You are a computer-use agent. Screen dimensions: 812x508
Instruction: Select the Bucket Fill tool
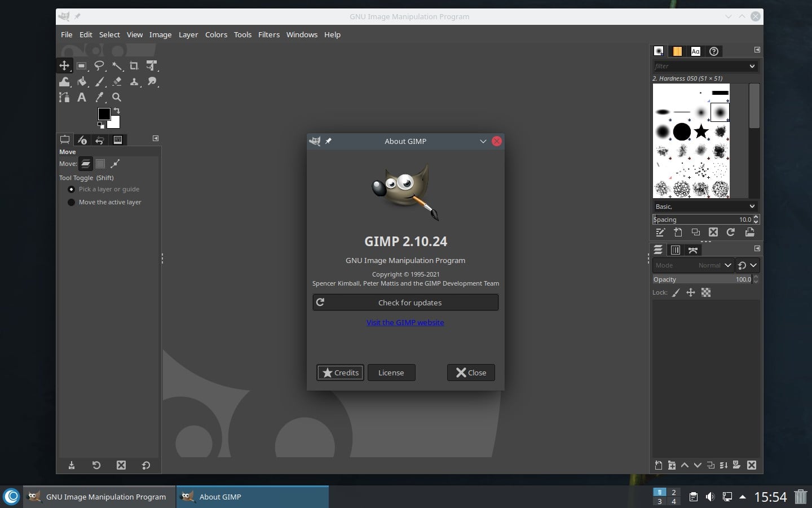point(82,82)
